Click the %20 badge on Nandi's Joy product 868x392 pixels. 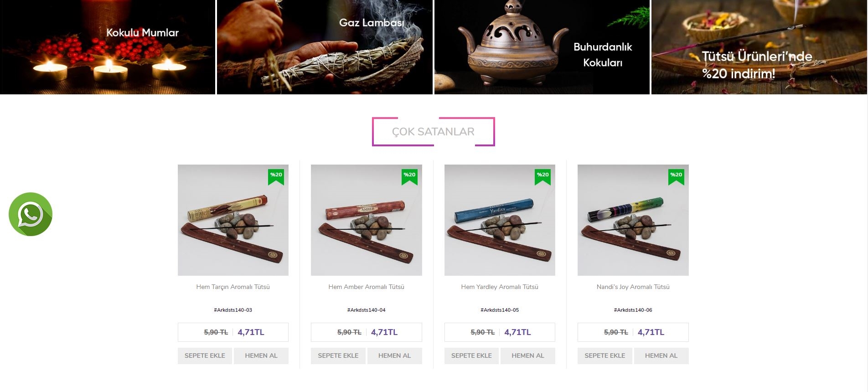(x=676, y=177)
